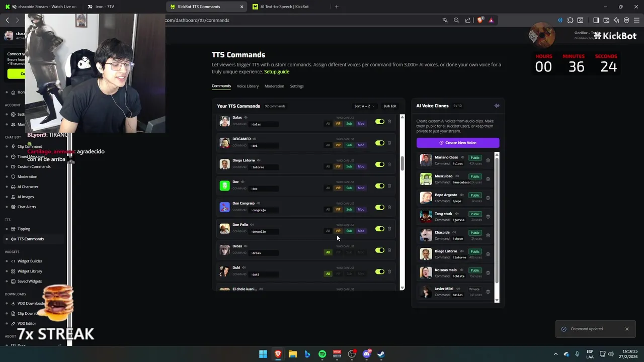Switch to the Voice Library tab

(248, 86)
